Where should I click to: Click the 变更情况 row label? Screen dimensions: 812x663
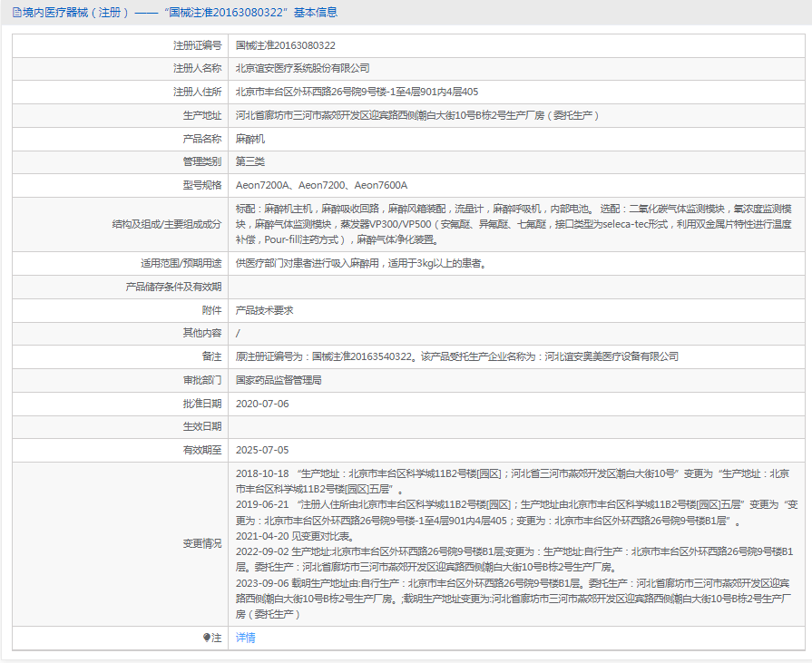click(202, 544)
